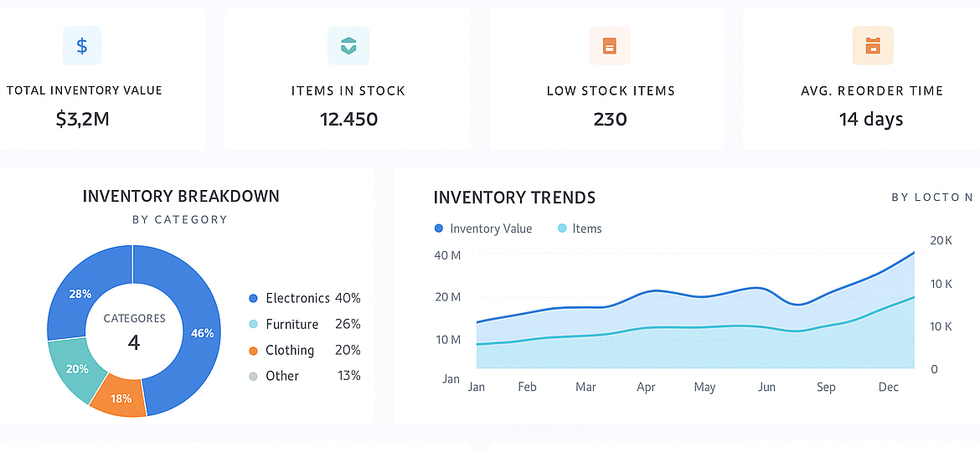This screenshot has height=452, width=980.
Task: Open the By Location filter label
Action: click(931, 198)
